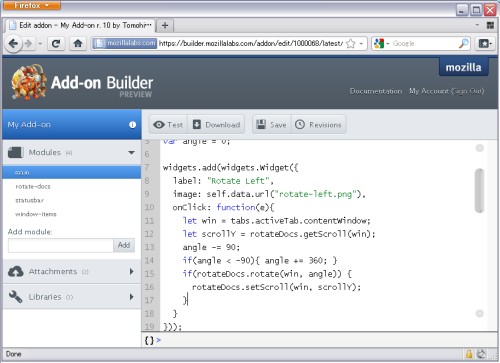Click the My Add-on header

tap(71, 124)
